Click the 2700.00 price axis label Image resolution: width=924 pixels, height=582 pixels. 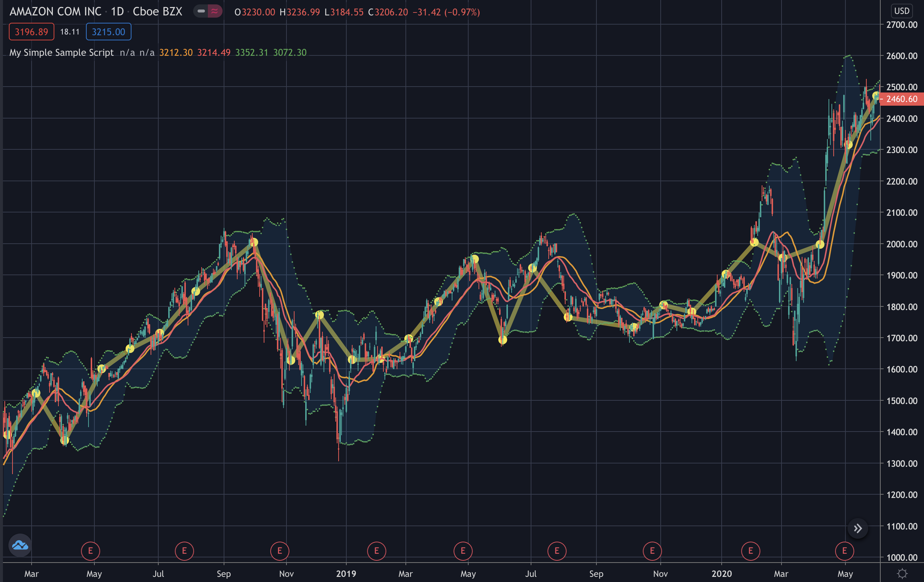click(x=902, y=25)
